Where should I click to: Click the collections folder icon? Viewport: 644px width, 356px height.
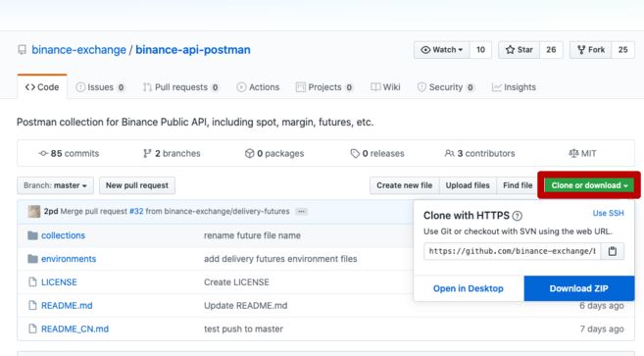tap(32, 235)
